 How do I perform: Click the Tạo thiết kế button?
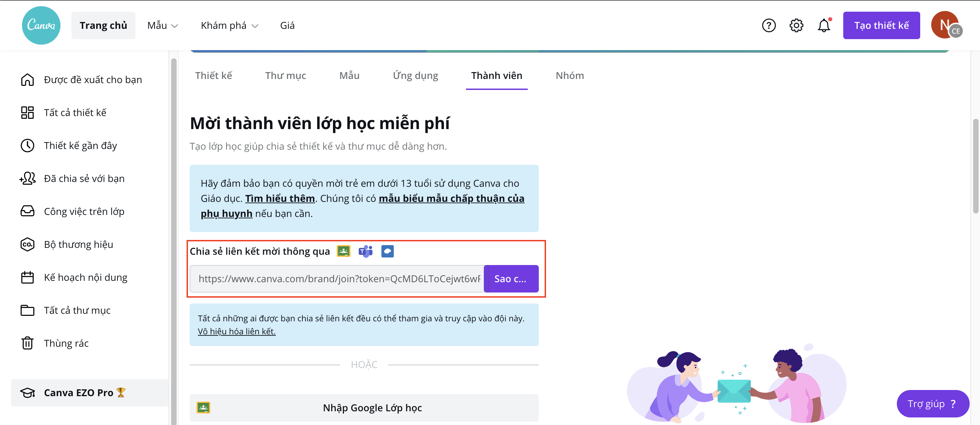[x=881, y=25]
